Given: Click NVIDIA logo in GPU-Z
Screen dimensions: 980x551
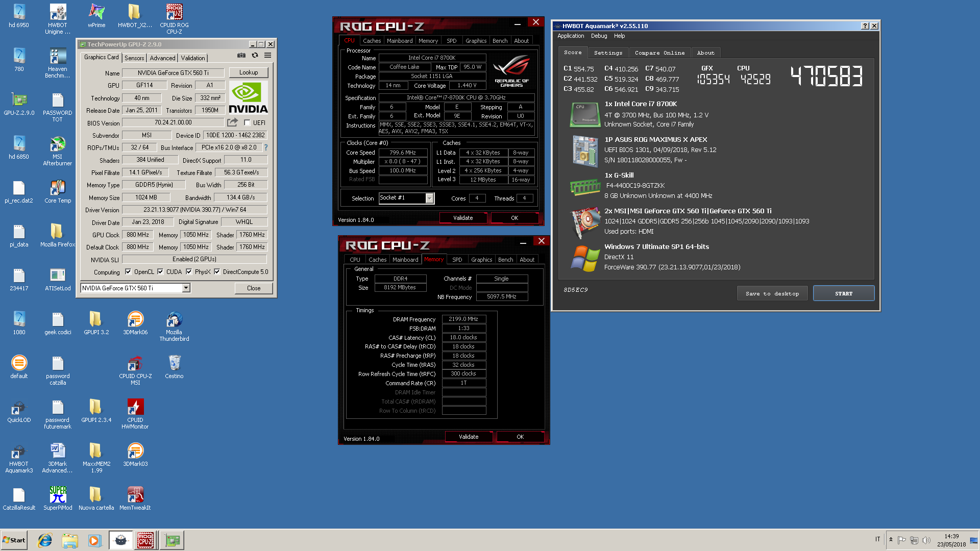Looking at the screenshot, I should tap(248, 97).
